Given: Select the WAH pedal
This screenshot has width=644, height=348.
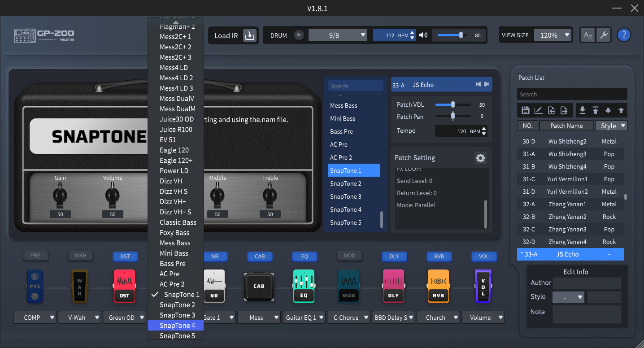Looking at the screenshot, I should pos(80,286).
